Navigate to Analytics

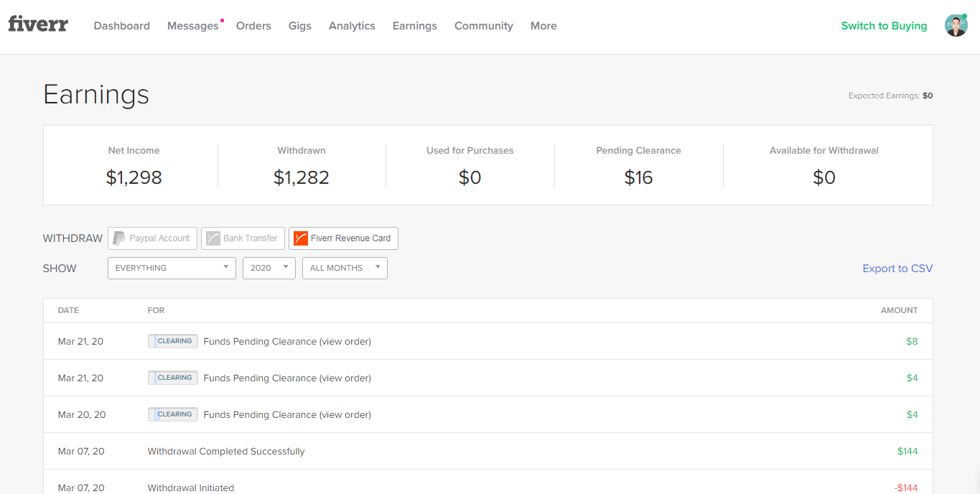pyautogui.click(x=352, y=26)
